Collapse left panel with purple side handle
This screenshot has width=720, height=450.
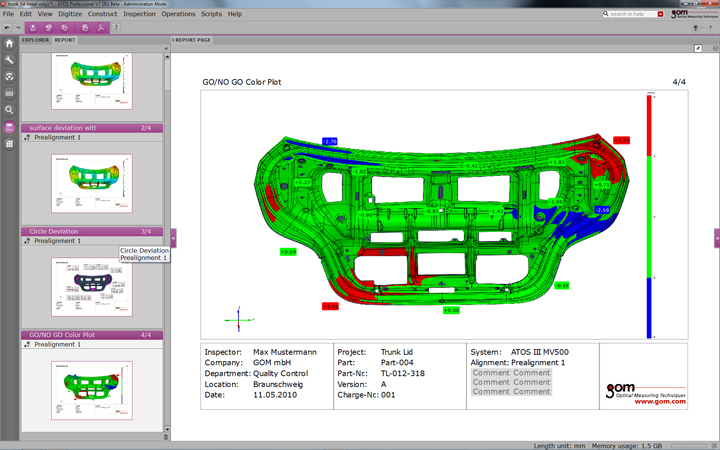point(173,237)
